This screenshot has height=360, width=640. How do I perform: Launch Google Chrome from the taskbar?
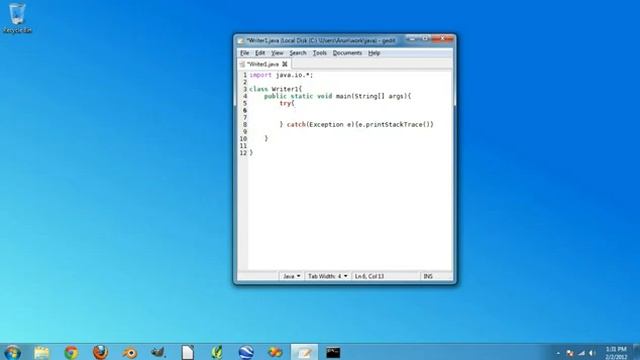coord(71,352)
